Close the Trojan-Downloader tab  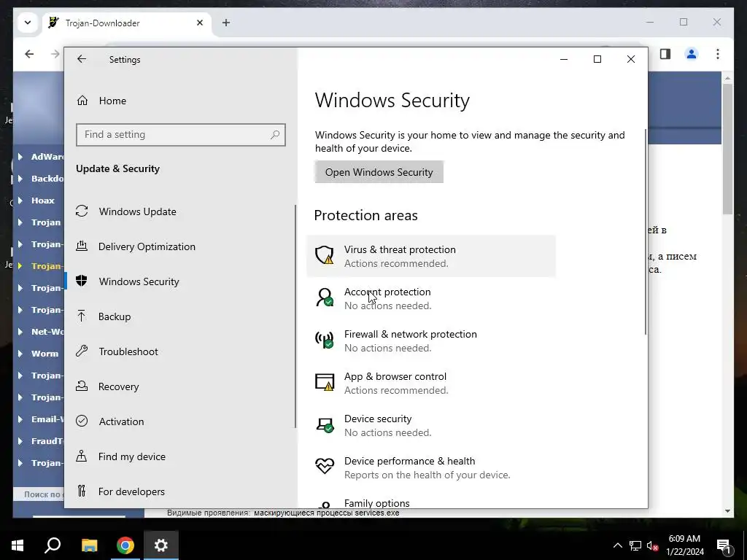pyautogui.click(x=200, y=23)
